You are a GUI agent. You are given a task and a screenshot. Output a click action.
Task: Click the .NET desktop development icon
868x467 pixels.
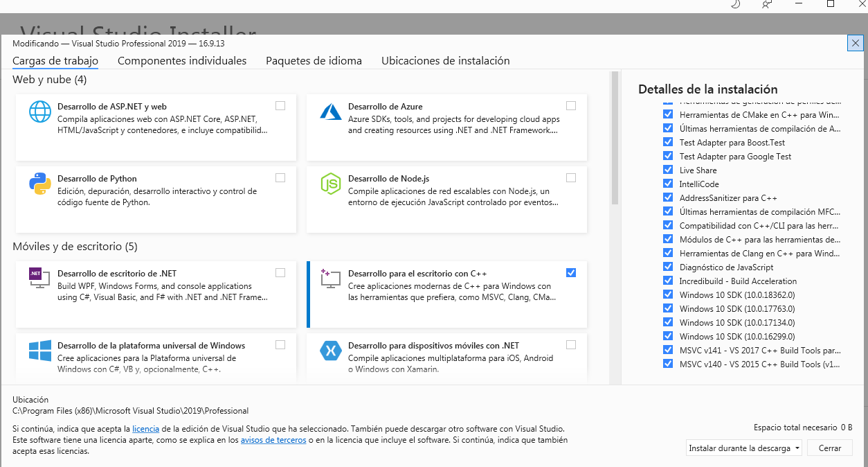(40, 278)
